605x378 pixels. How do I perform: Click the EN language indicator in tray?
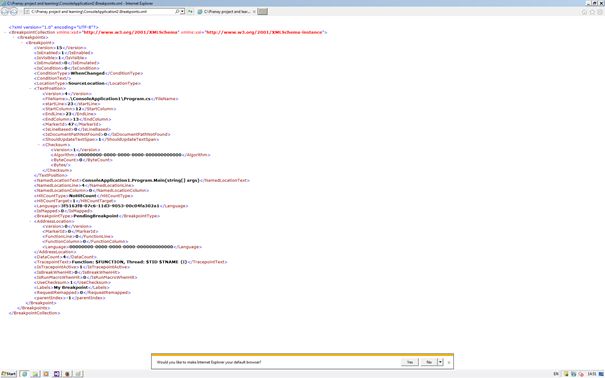coord(556,374)
